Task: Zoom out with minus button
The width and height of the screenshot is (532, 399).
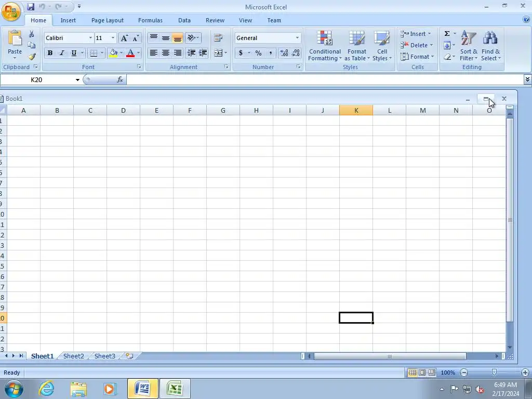Action: click(464, 373)
